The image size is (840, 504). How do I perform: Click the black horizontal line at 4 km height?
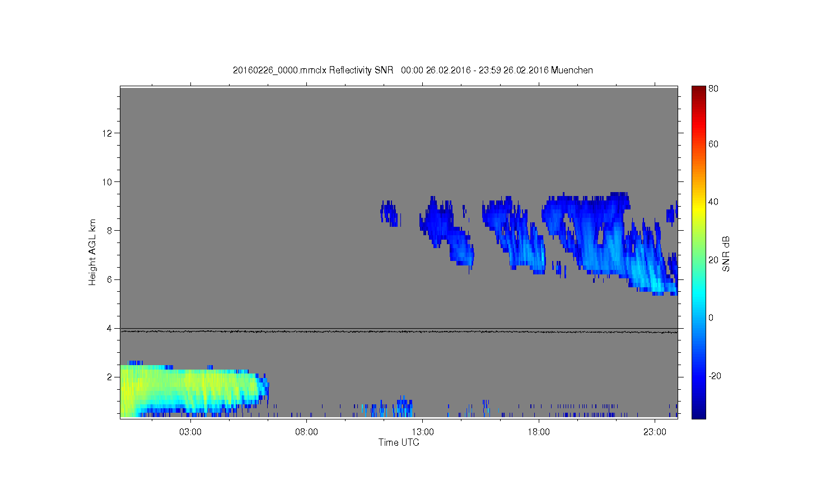pos(399,329)
